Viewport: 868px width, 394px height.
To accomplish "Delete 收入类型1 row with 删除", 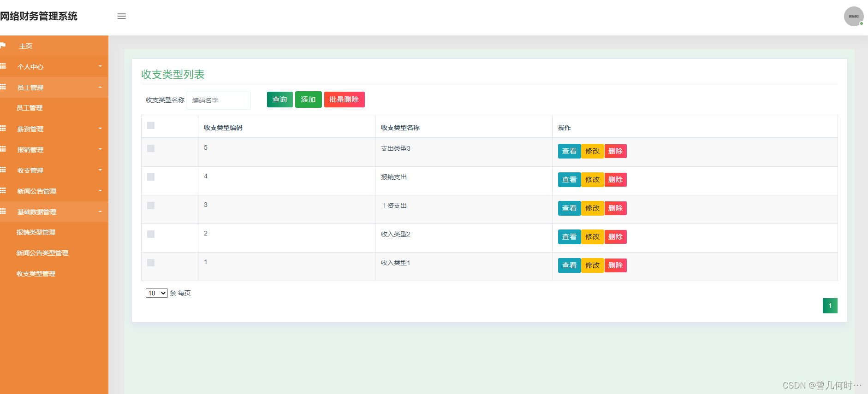I will click(x=615, y=265).
